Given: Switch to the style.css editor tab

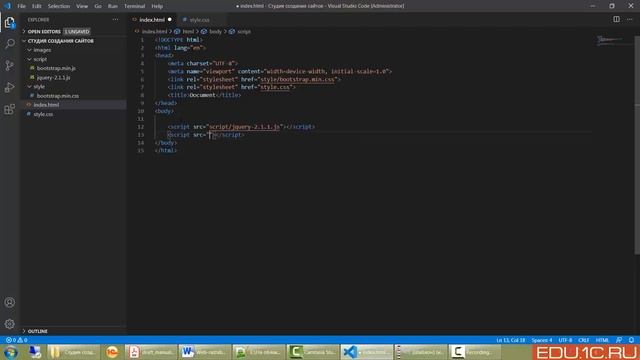Looking at the screenshot, I should click(200, 20).
